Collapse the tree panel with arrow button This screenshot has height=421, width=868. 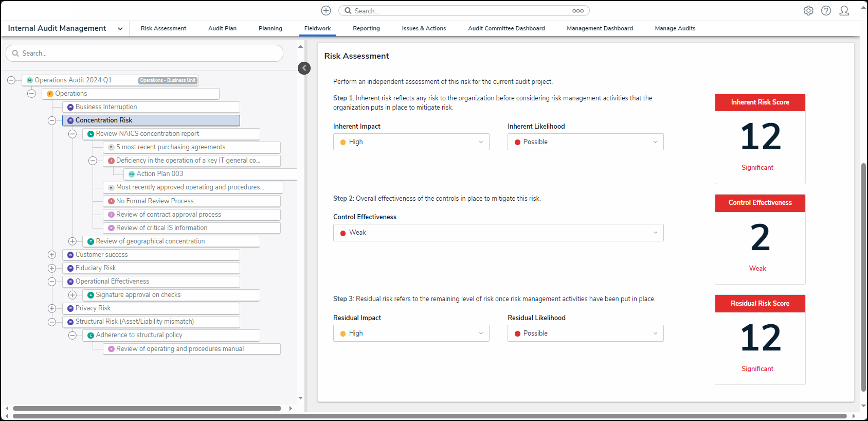(304, 68)
